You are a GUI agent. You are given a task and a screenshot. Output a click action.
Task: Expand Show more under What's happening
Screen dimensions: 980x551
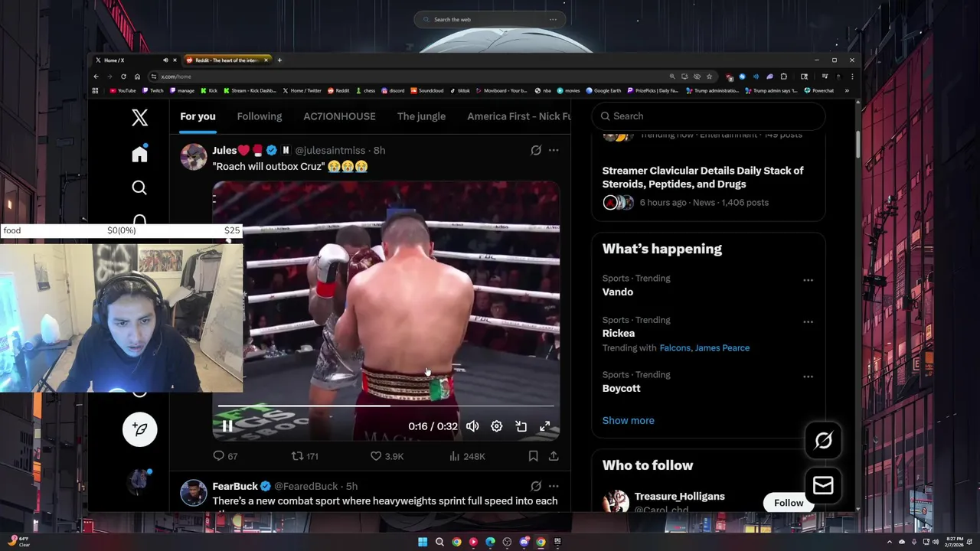point(628,420)
